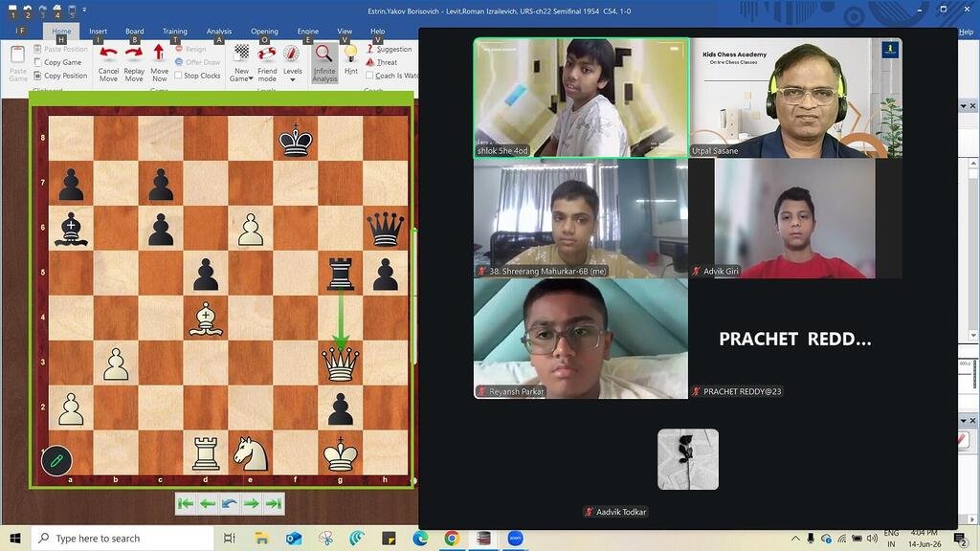980x551 pixels.
Task: Jump to the end of the game
Action: point(273,503)
